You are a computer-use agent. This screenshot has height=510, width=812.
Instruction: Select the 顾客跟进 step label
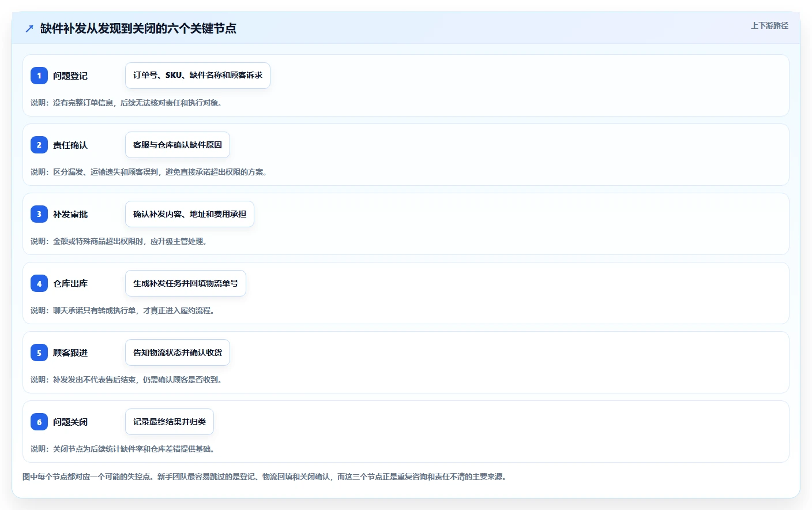(70, 352)
